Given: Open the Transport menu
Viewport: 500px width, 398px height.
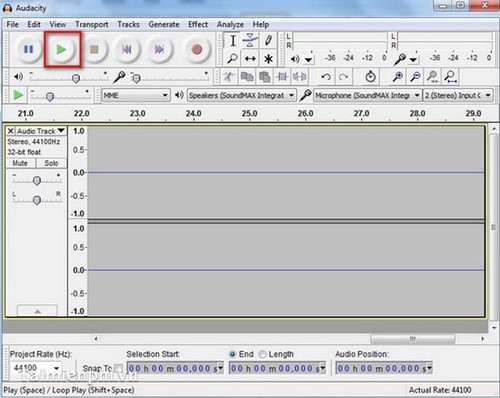Looking at the screenshot, I should [x=92, y=25].
